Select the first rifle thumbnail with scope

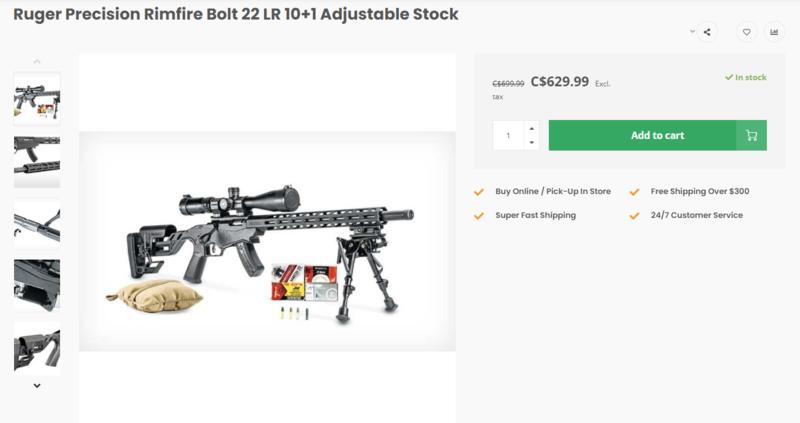(x=37, y=98)
